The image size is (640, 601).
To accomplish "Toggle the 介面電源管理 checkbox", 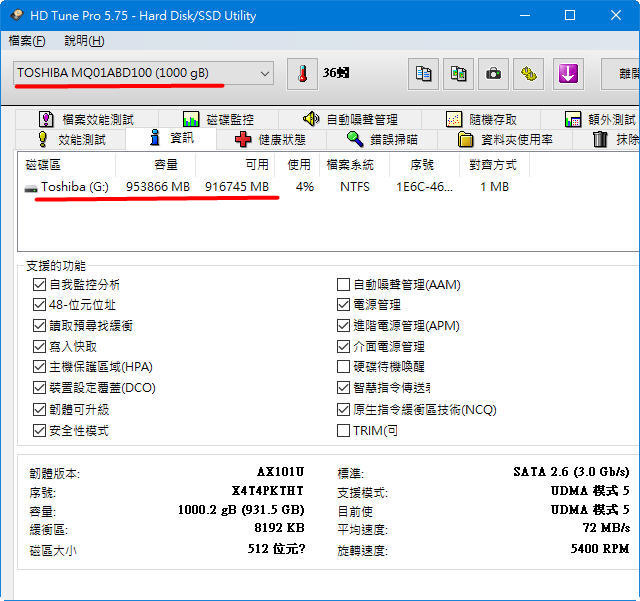I will tap(343, 346).
